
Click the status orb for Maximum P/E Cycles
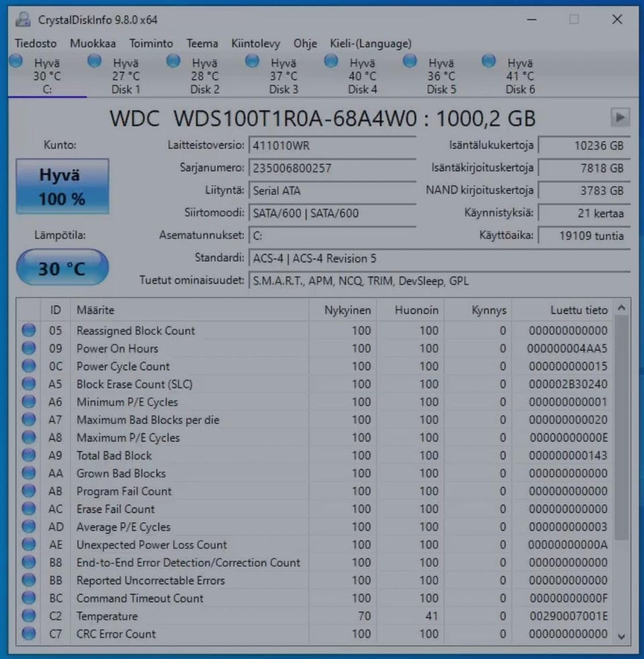29,437
